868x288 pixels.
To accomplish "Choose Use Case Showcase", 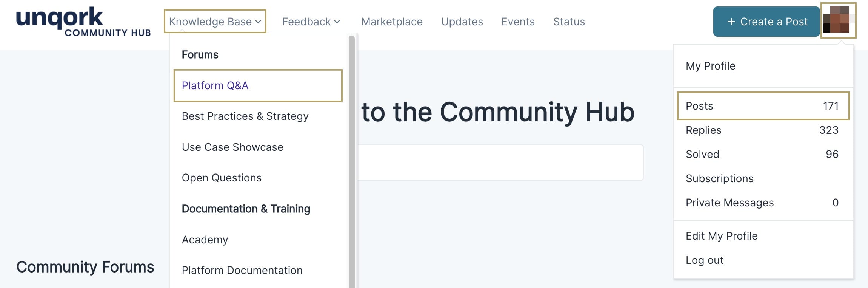I will 232,147.
